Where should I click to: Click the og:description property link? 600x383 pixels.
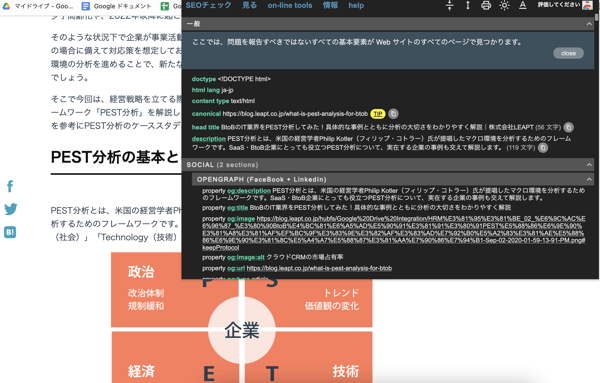249,191
